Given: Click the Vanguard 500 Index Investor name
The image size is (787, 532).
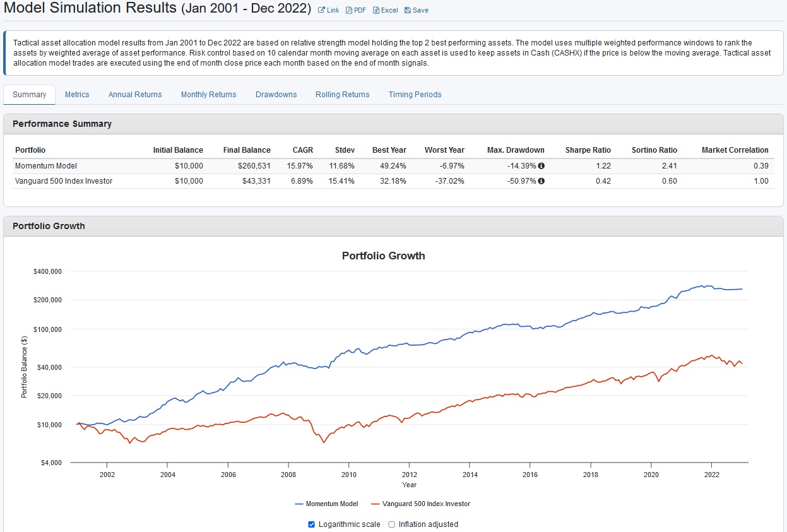Looking at the screenshot, I should tap(64, 181).
